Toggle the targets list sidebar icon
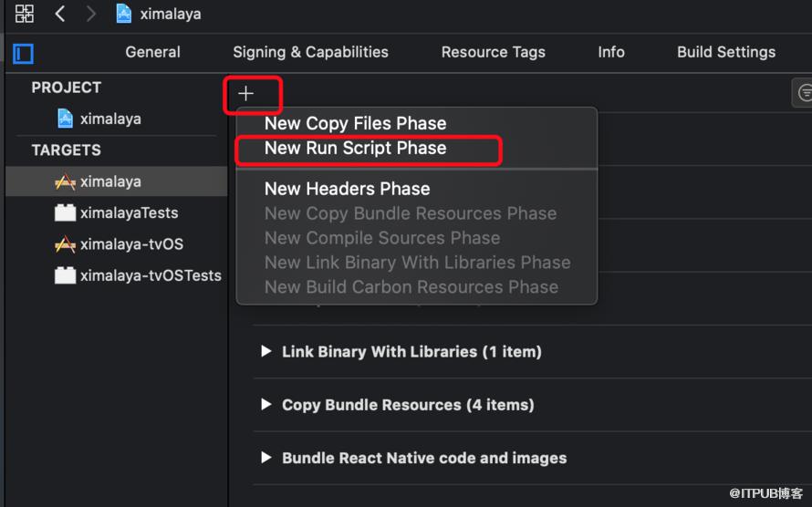812x507 pixels. point(24,53)
